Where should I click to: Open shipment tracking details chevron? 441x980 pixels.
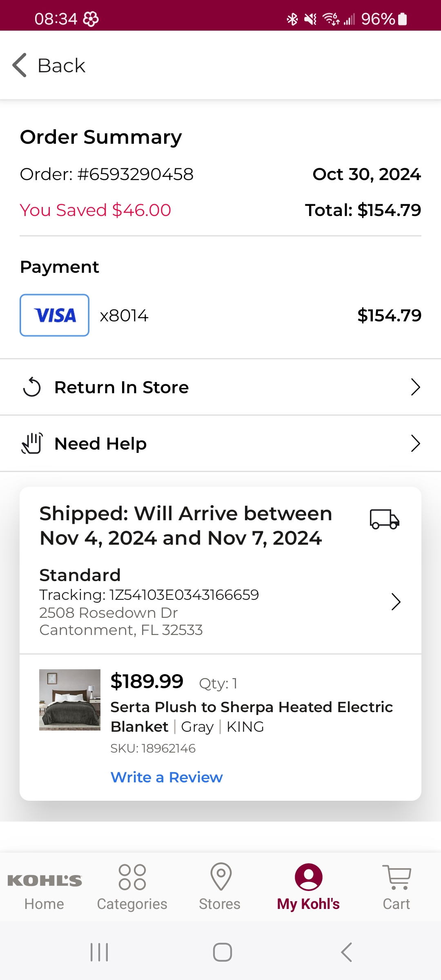point(396,602)
